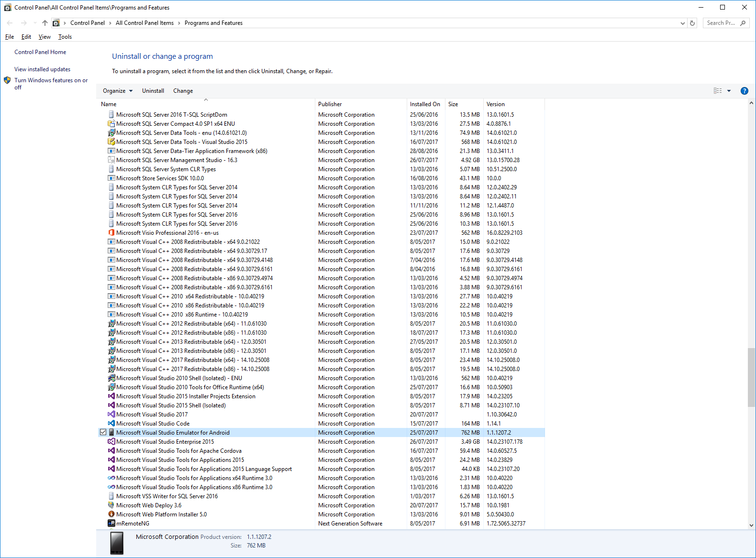Click the SQL Server Data Tools Visual Studio 2015 icon

point(111,142)
